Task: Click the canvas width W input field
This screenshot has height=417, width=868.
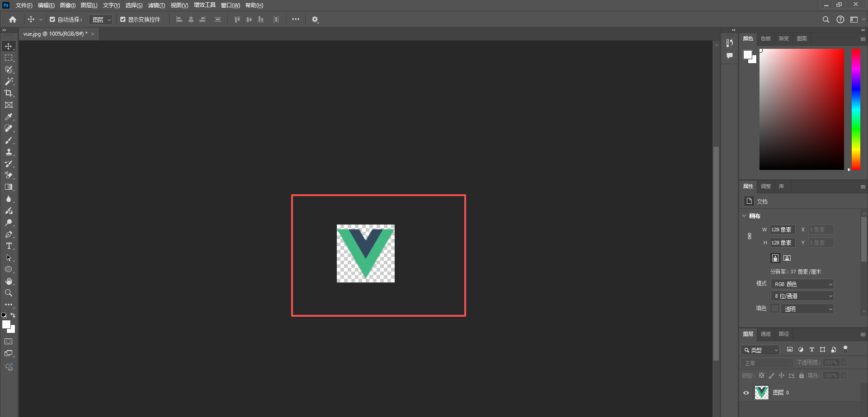Action: [x=782, y=230]
